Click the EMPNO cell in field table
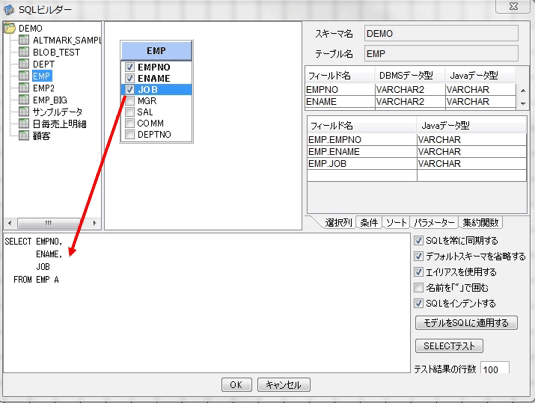Viewport: 535px width, 403px height. click(340, 89)
